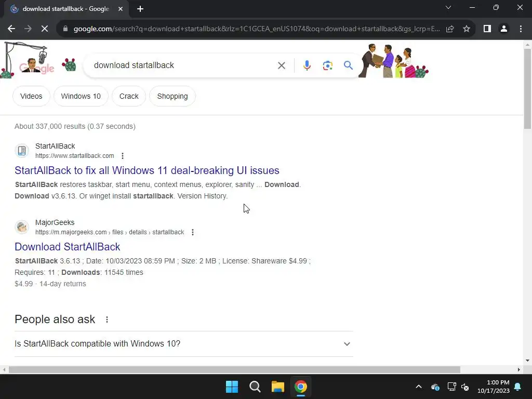Open network settings tray icon
This screenshot has width=532, height=399.
click(451, 387)
